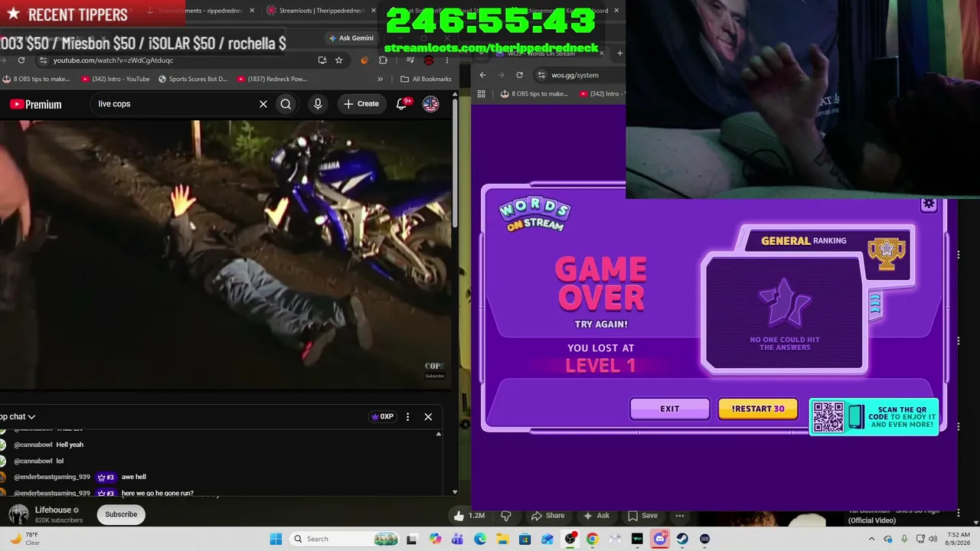Click the General Ranking trophy icon
The height and width of the screenshot is (551, 980).
(887, 253)
